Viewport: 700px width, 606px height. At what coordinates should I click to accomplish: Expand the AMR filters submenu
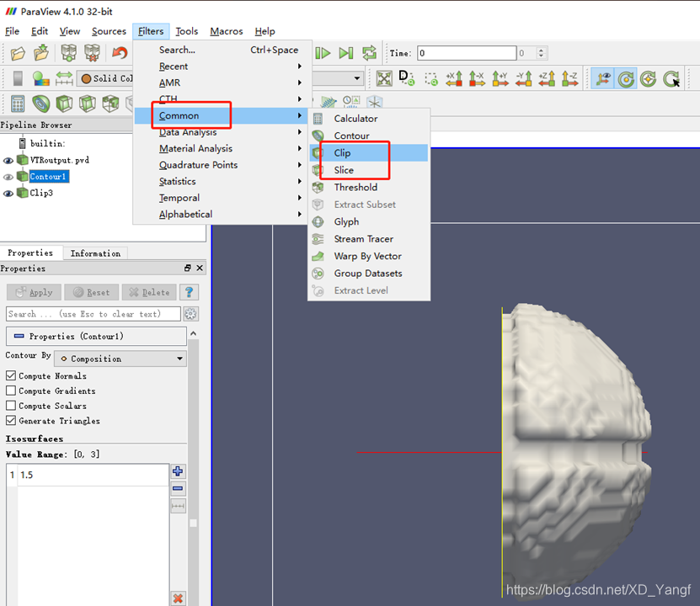pos(220,83)
